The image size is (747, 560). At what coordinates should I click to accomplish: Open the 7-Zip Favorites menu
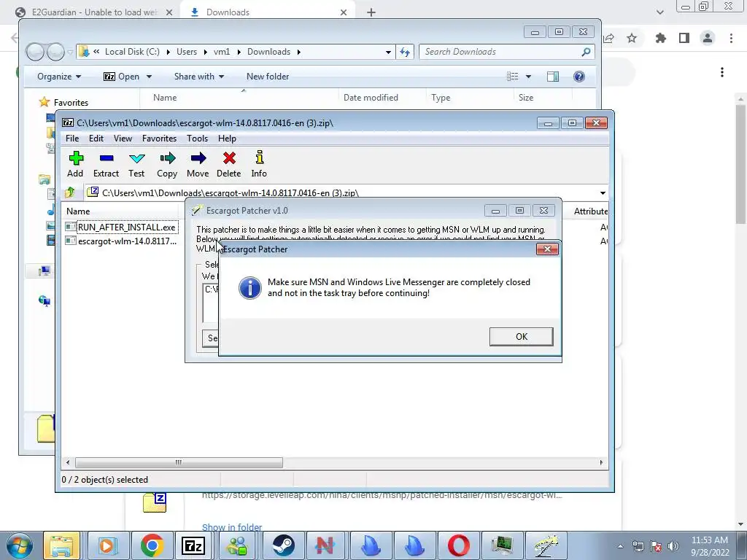click(159, 139)
